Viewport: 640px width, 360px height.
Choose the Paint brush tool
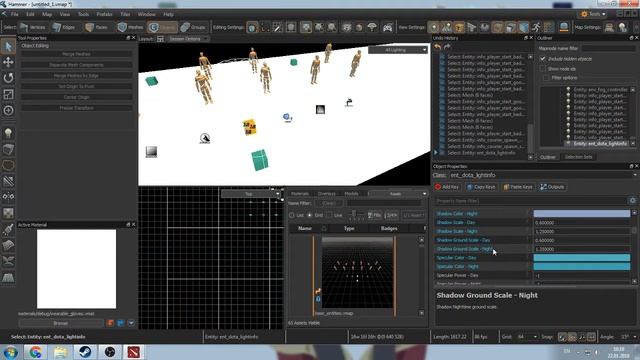tap(8, 229)
